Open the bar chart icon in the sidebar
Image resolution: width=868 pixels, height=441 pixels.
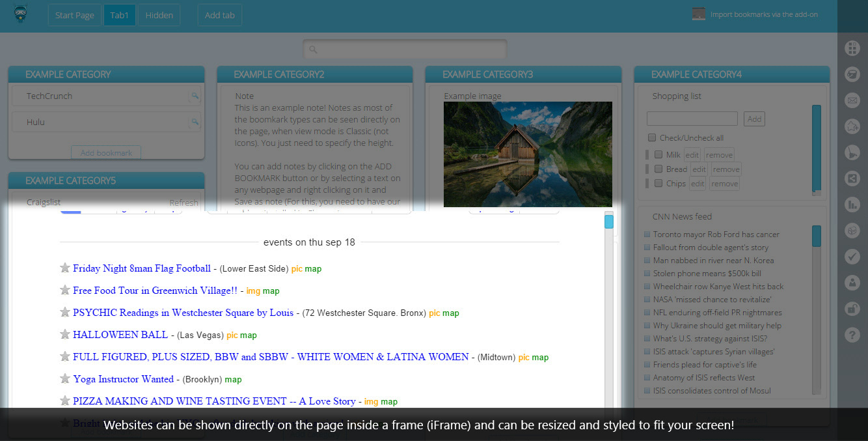point(852,205)
